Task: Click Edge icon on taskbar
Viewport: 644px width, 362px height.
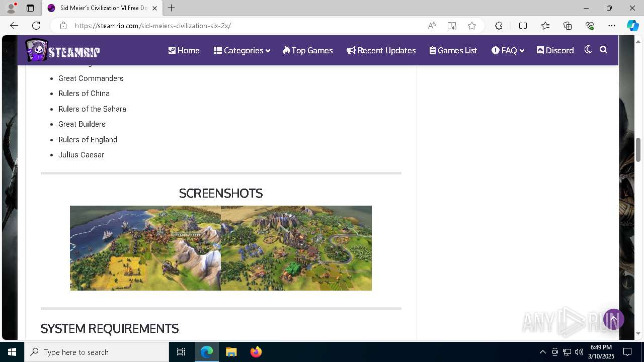Action: [x=207, y=352]
